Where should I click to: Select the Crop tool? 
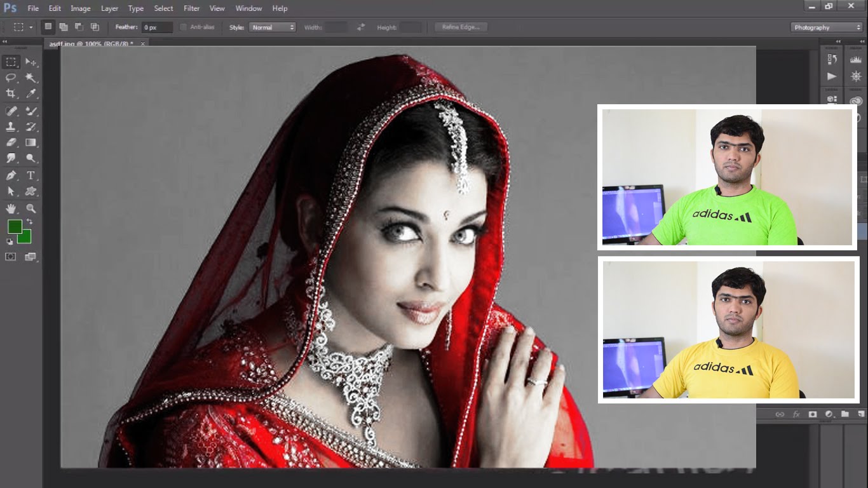(x=10, y=93)
